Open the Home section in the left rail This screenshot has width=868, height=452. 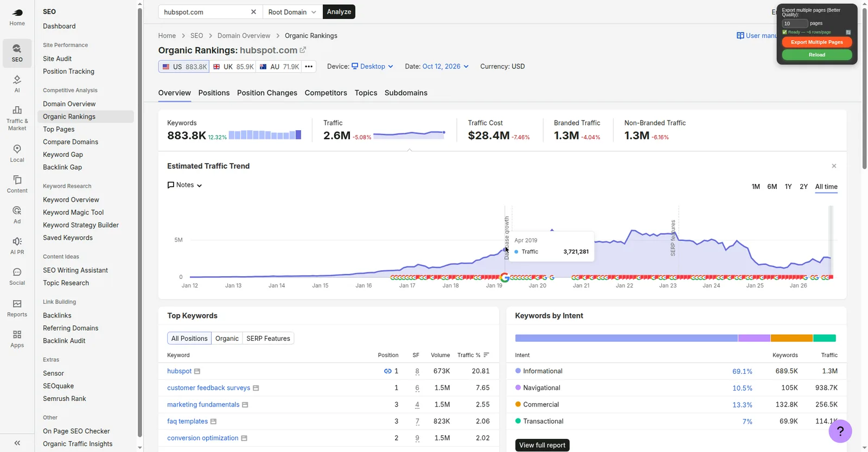point(17,17)
